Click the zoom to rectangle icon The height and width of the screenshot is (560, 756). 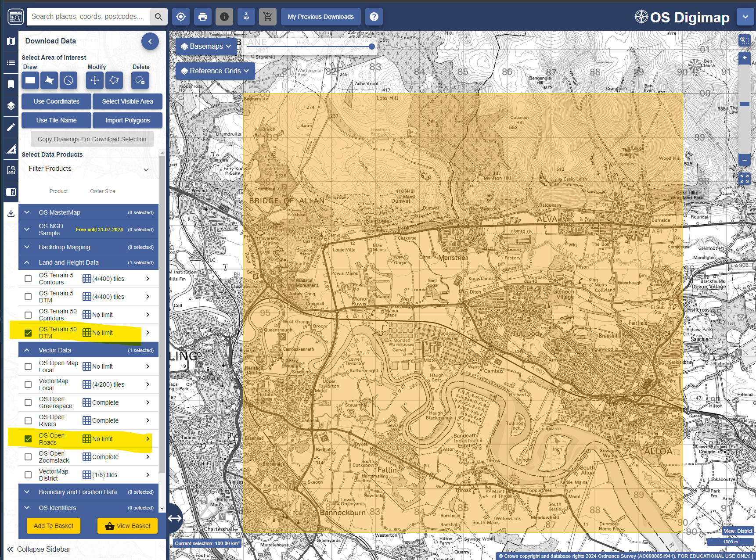[745, 41]
